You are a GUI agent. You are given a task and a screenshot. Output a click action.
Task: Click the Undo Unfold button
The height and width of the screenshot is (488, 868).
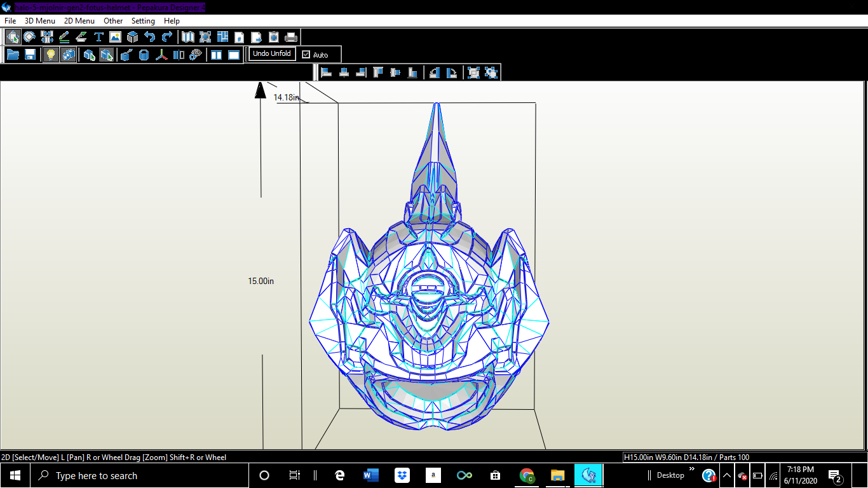[x=272, y=54]
